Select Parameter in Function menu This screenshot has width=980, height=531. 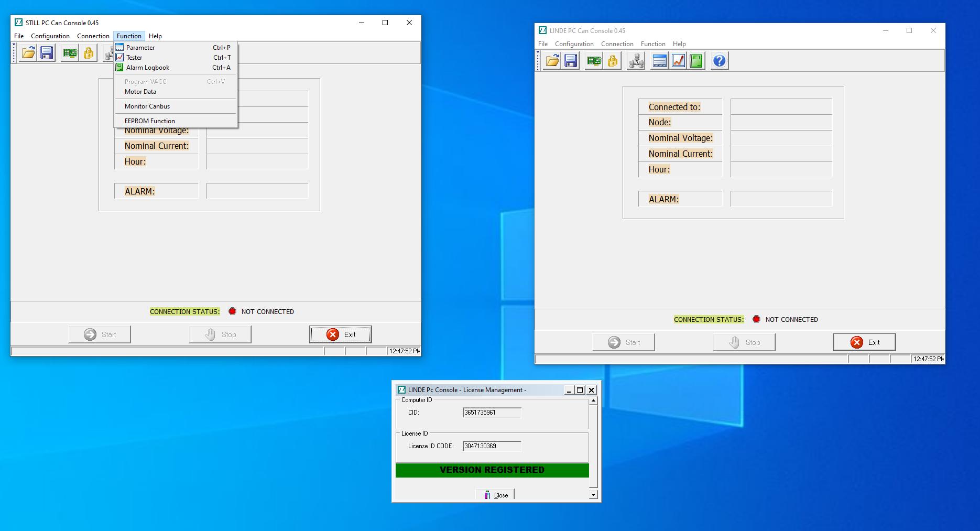(x=176, y=48)
